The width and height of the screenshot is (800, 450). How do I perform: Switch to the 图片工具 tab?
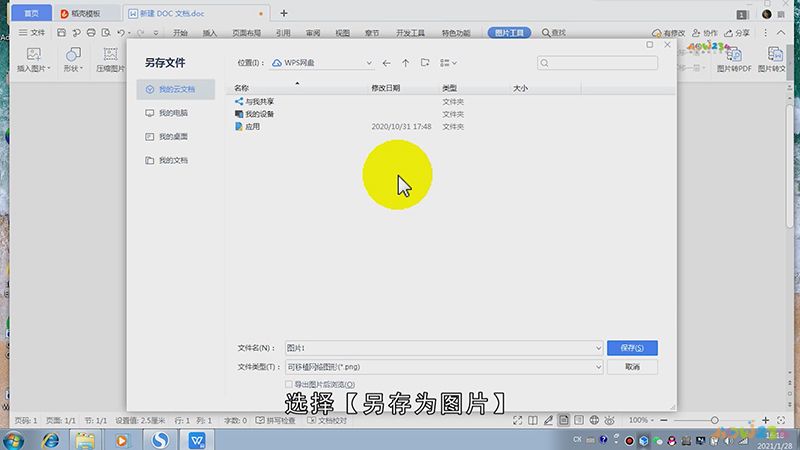(x=509, y=33)
